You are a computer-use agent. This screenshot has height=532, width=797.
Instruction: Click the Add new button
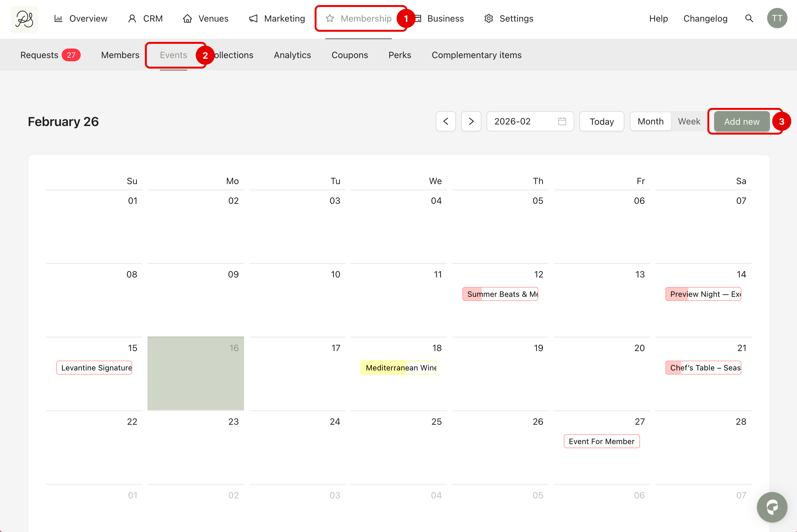(741, 122)
